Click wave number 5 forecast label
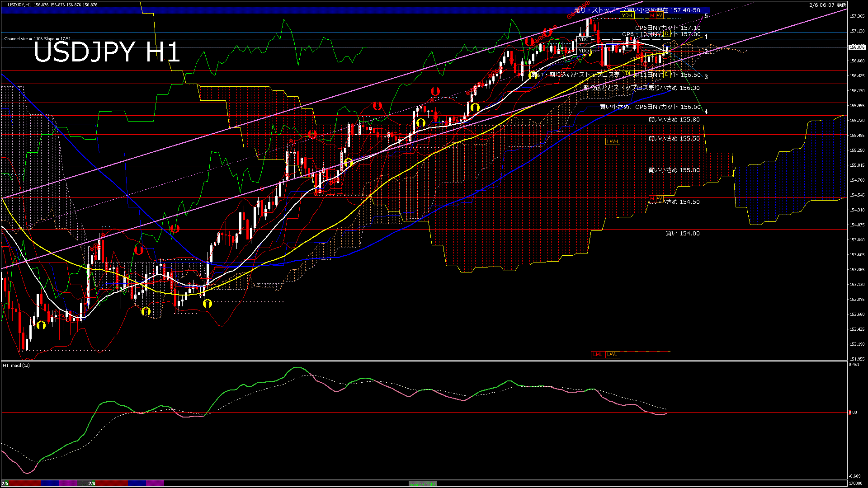Viewport: 868px width, 488px height. click(x=706, y=16)
